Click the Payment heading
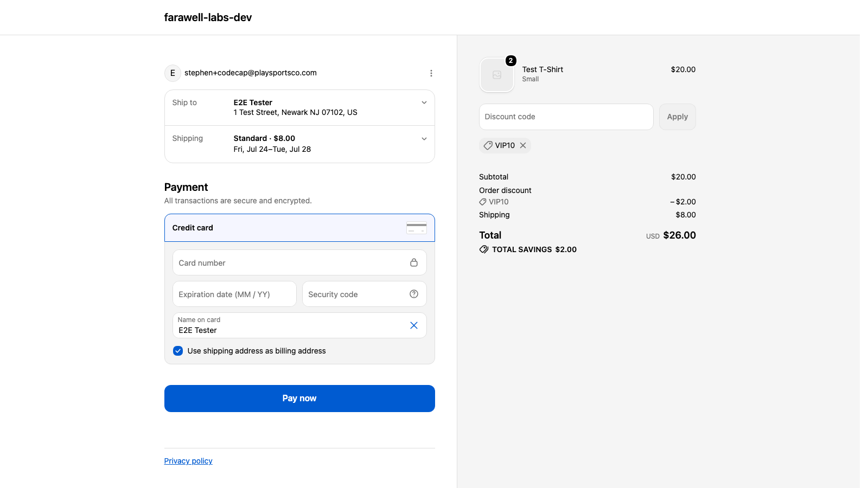 coord(186,187)
